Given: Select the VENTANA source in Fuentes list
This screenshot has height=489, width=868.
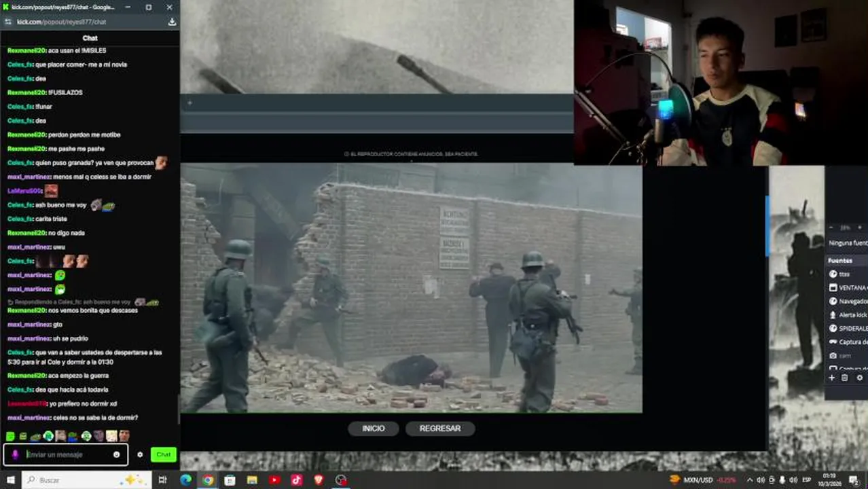Looking at the screenshot, I should point(847,287).
